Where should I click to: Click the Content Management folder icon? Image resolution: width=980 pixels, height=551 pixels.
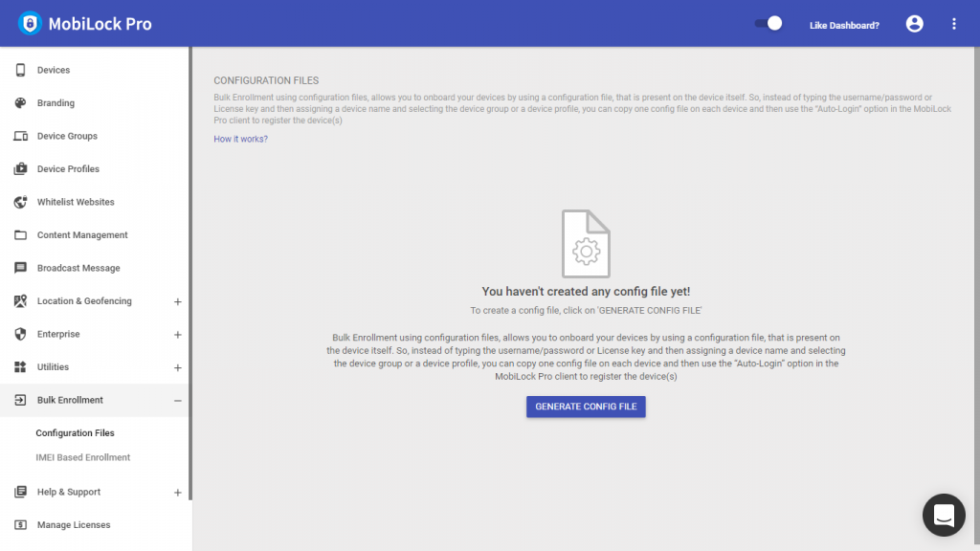pyautogui.click(x=21, y=235)
